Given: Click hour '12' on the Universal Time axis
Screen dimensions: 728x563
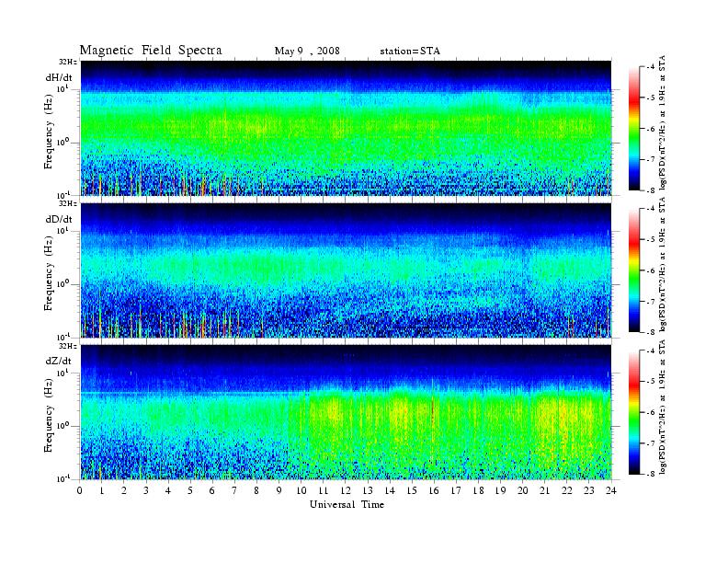Looking at the screenshot, I should pos(346,491).
